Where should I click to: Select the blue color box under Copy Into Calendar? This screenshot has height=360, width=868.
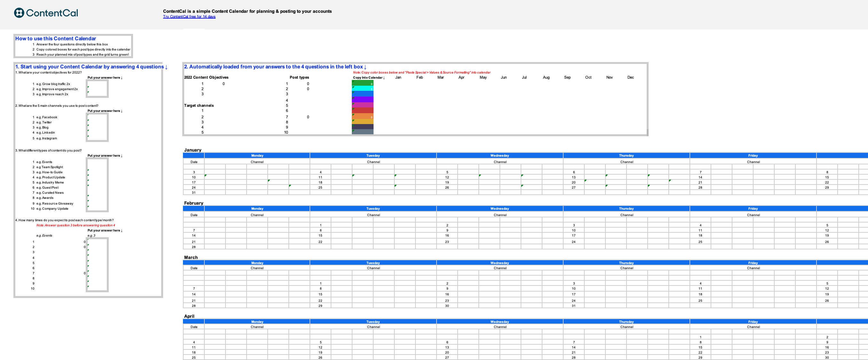[363, 94]
